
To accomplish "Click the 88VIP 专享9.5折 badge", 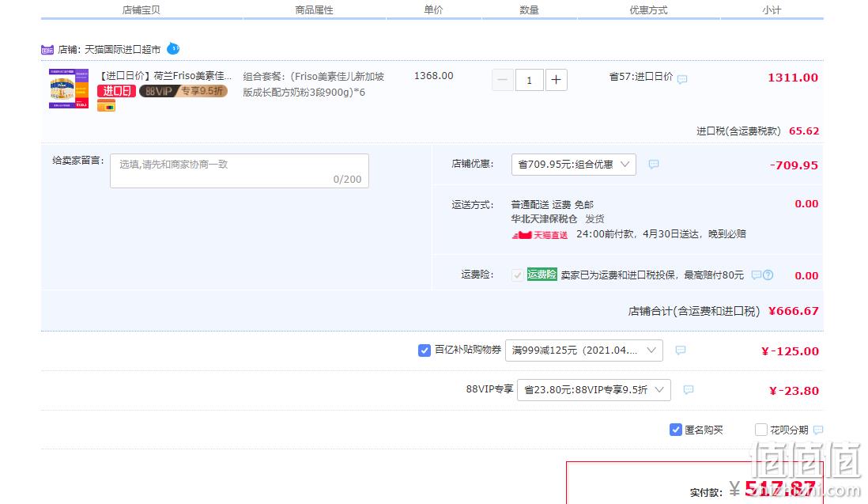I will (183, 91).
